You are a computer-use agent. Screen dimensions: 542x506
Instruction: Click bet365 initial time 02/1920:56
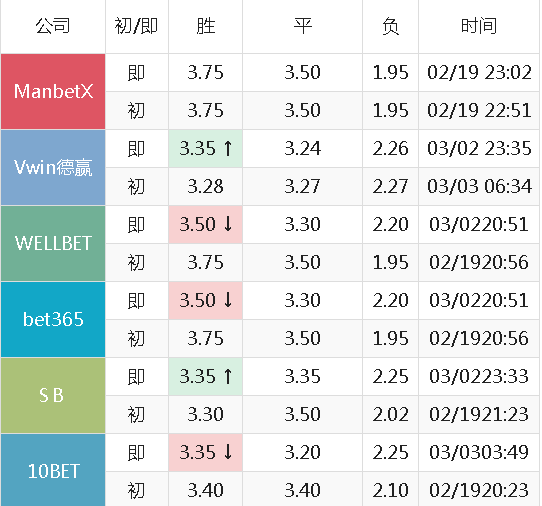479,339
